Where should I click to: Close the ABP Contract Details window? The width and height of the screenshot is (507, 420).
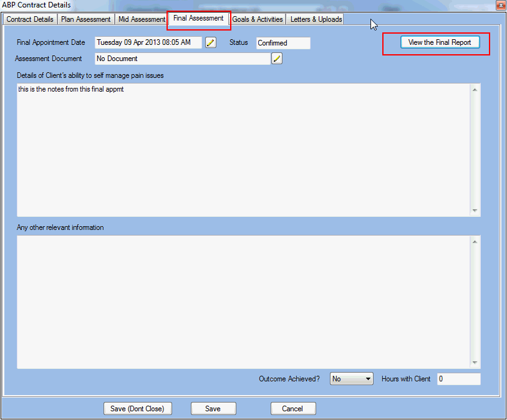[501, 5]
